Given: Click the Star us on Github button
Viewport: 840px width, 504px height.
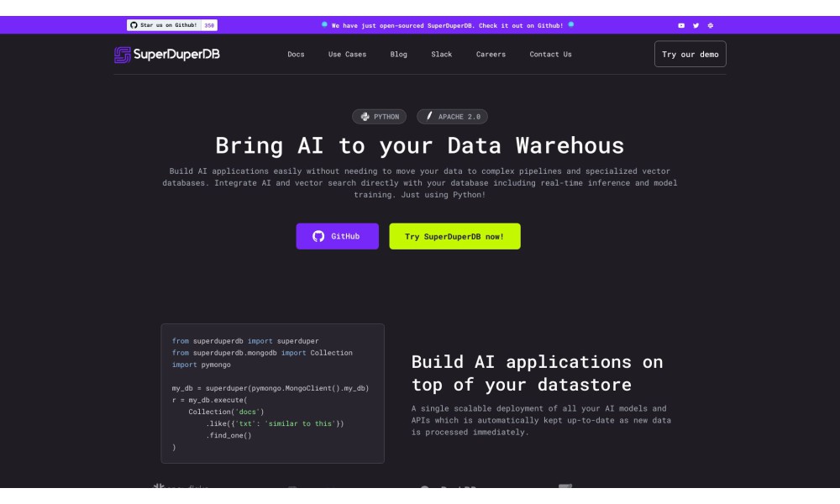Looking at the screenshot, I should pyautogui.click(x=164, y=25).
